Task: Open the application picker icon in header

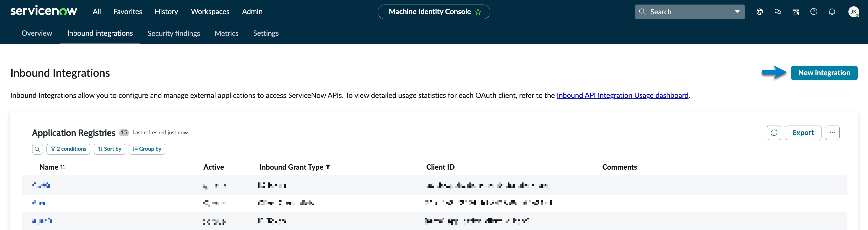Action: click(x=796, y=12)
